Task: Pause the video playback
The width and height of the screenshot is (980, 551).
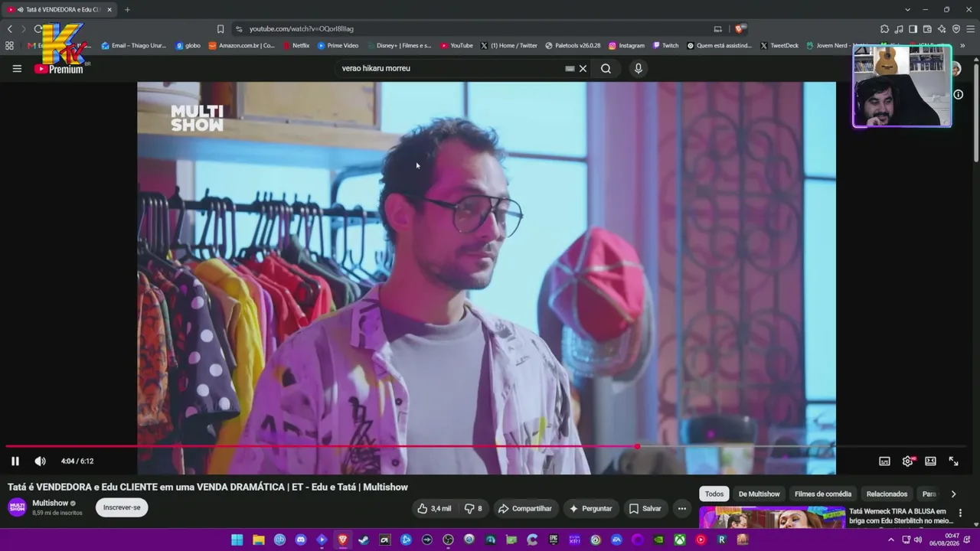Action: point(15,461)
